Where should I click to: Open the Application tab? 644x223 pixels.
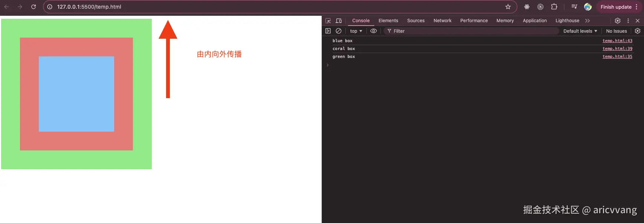[x=535, y=21]
